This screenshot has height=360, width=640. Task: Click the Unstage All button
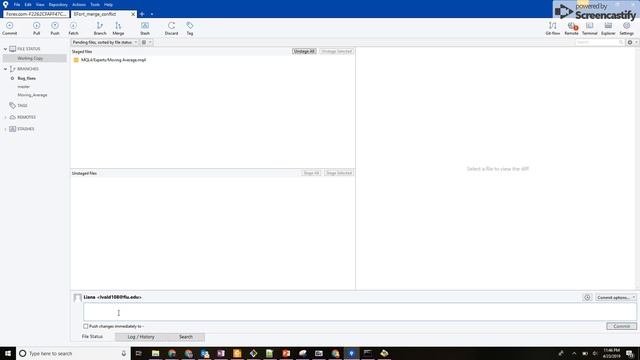click(304, 51)
